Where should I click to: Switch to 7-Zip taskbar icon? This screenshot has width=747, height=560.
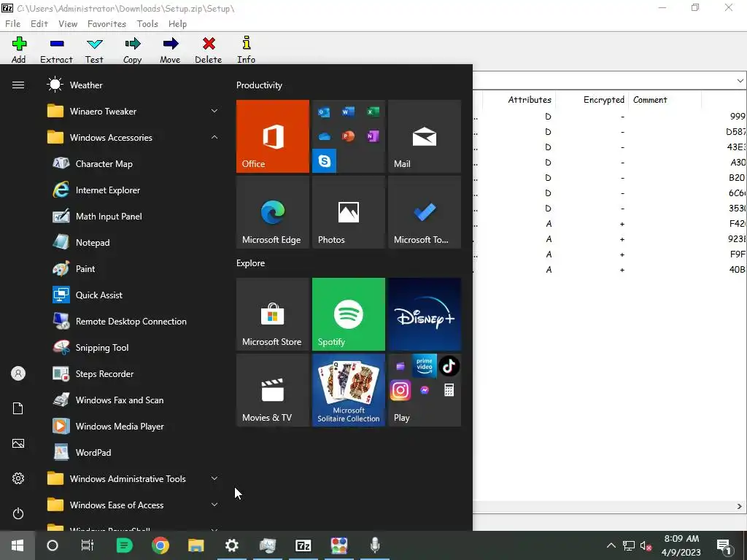point(303,545)
